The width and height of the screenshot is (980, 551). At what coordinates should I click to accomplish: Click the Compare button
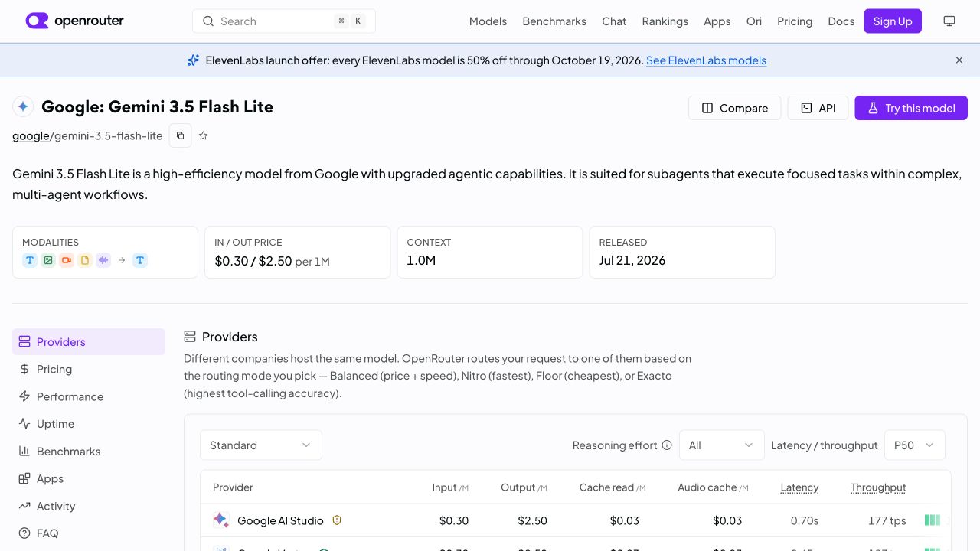click(735, 108)
